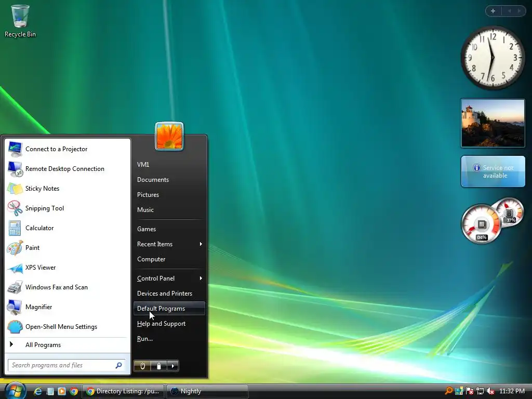
Task: Open the network tray icon
Action: pyautogui.click(x=480, y=391)
